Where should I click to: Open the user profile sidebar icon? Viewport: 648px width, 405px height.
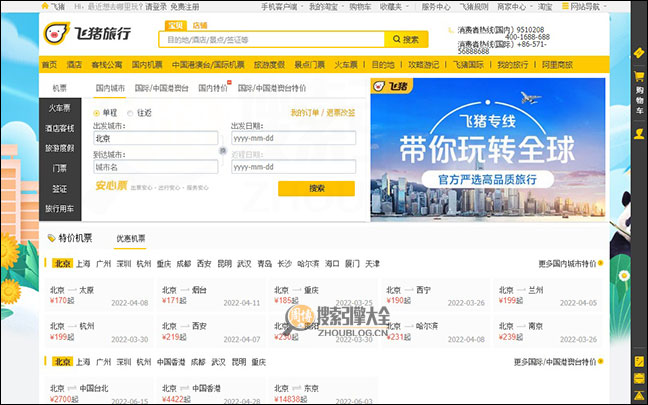(639, 134)
